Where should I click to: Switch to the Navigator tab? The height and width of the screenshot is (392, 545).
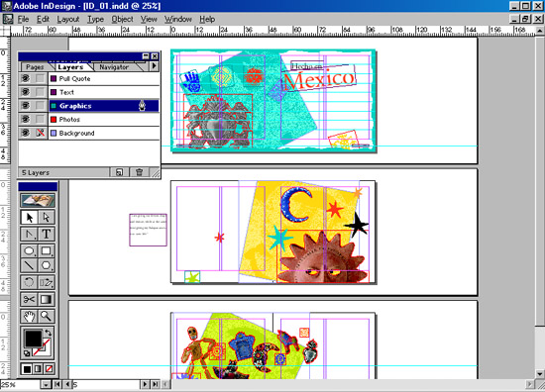[x=114, y=67]
